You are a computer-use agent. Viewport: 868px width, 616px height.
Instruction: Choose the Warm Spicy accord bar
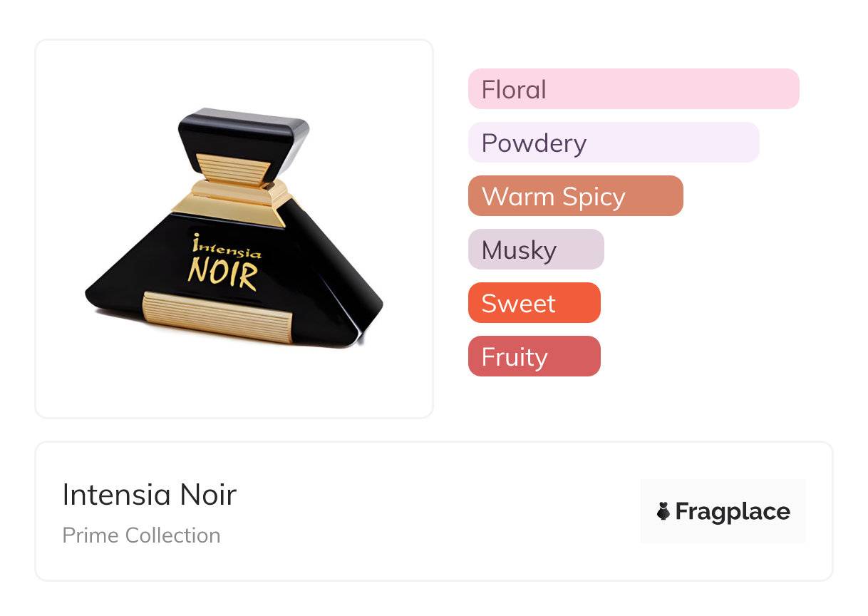(x=575, y=196)
